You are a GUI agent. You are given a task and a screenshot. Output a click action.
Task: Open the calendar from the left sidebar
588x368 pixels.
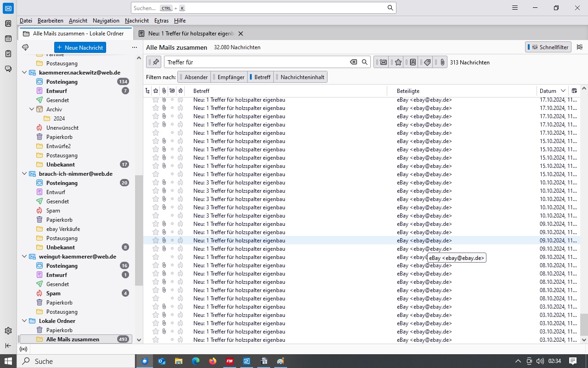tap(8, 39)
